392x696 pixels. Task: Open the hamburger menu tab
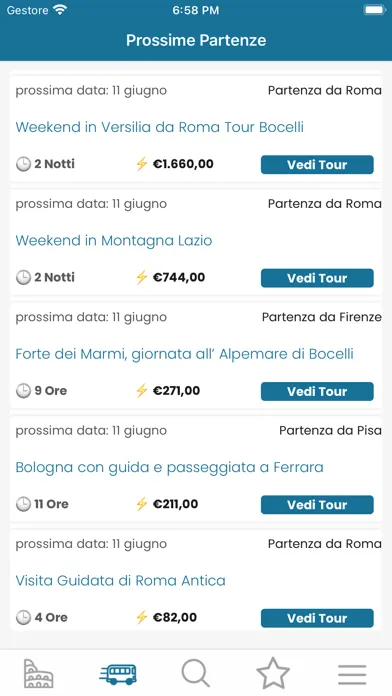(x=352, y=675)
